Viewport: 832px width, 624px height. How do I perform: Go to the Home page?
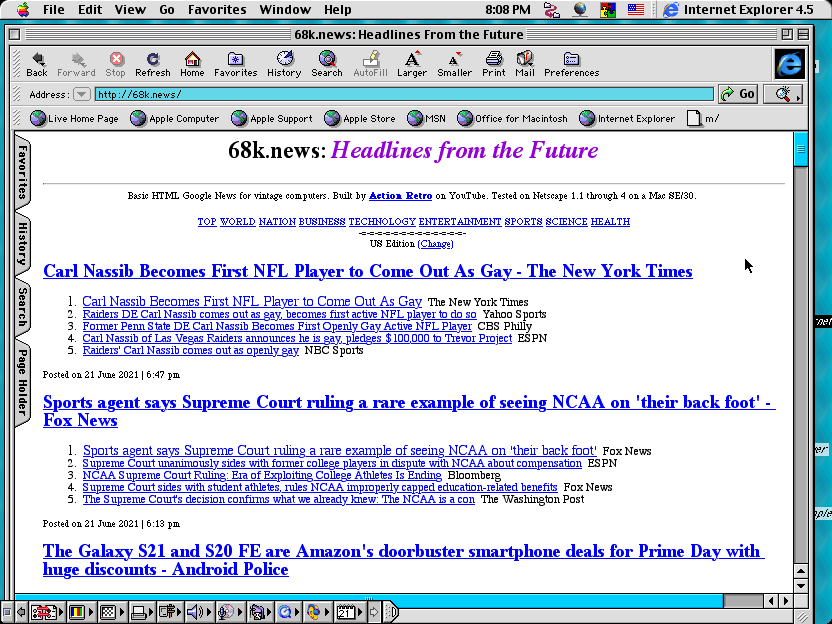pos(192,64)
